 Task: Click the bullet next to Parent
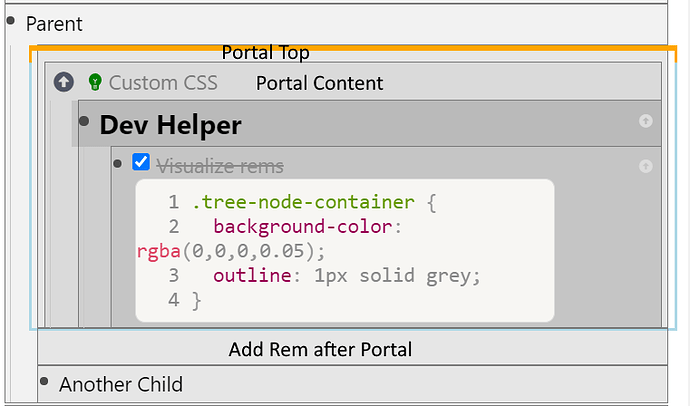(11, 21)
